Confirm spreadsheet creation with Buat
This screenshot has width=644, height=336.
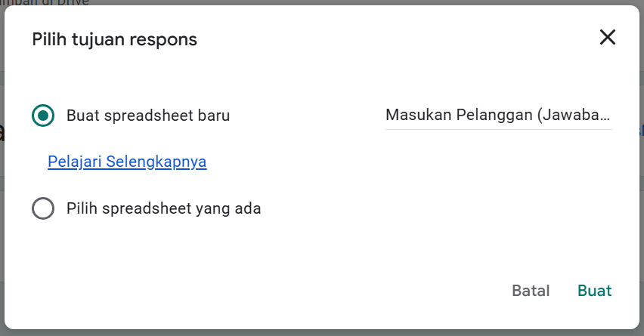[x=594, y=291]
